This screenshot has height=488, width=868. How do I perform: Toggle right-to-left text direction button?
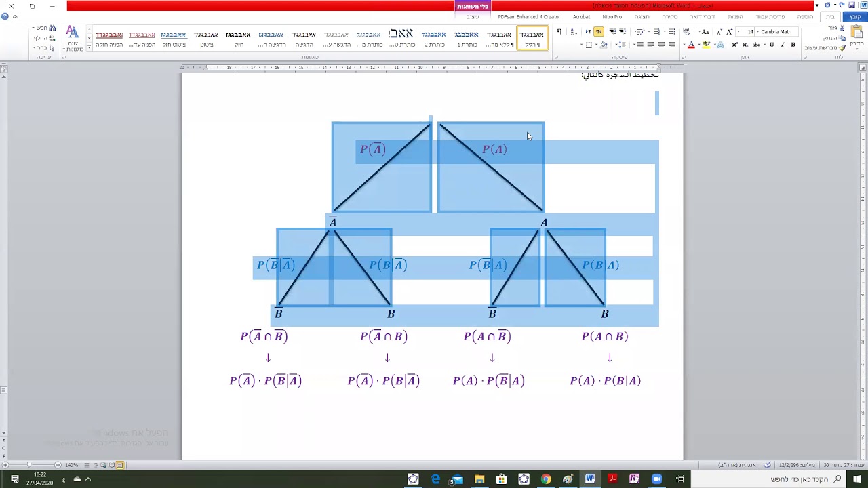coord(598,32)
